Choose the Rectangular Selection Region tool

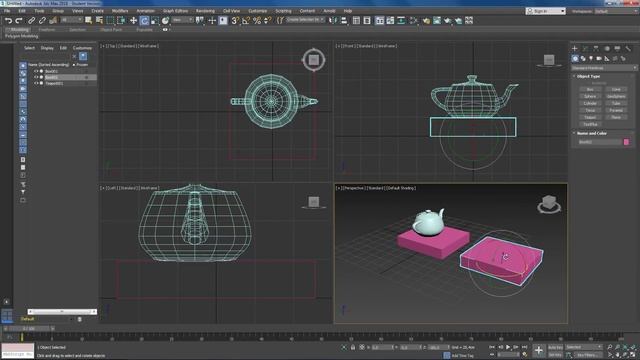tap(110, 20)
